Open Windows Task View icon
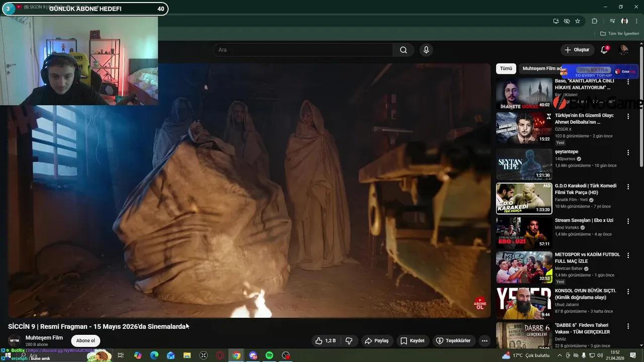The image size is (644, 362). pos(121,355)
